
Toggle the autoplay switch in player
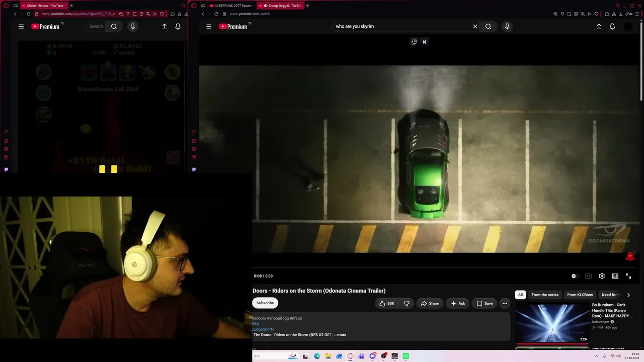pyautogui.click(x=575, y=276)
